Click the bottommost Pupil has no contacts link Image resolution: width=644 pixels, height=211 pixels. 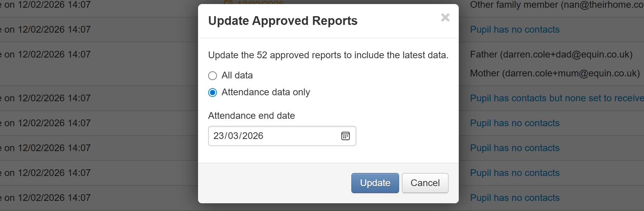click(514, 198)
